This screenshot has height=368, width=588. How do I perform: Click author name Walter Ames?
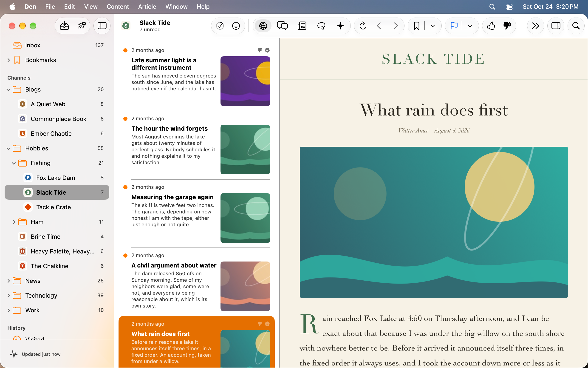(413, 131)
